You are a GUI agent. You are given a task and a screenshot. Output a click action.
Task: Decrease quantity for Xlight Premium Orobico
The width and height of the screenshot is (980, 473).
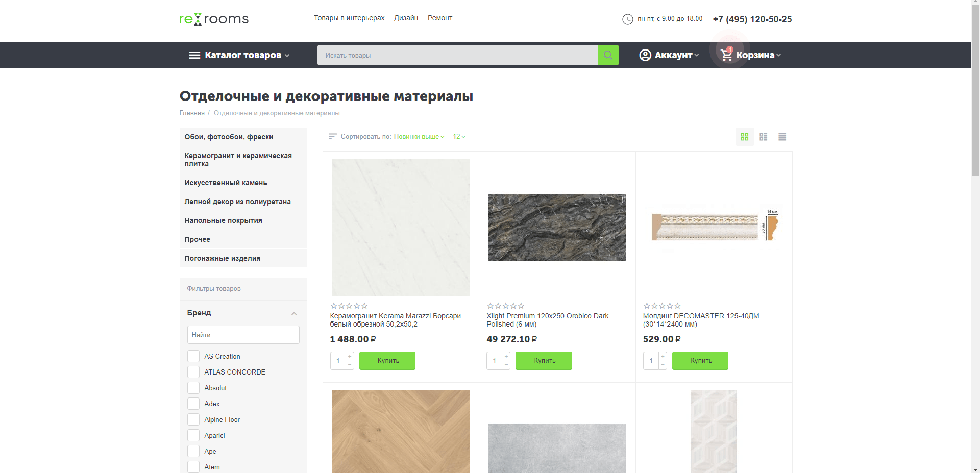click(x=506, y=365)
